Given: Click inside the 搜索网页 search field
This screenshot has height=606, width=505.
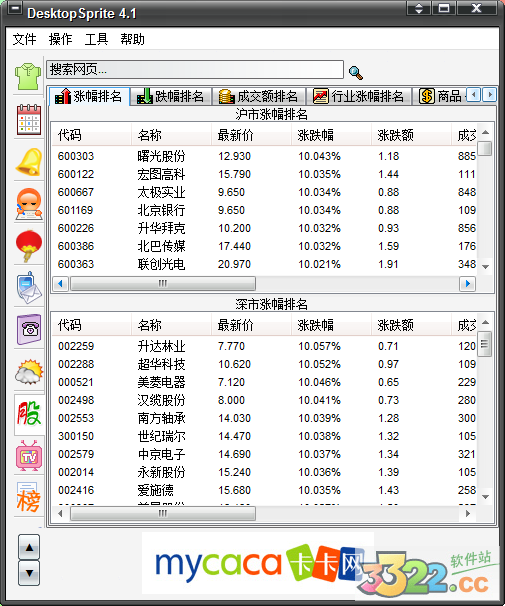Looking at the screenshot, I should pos(195,70).
